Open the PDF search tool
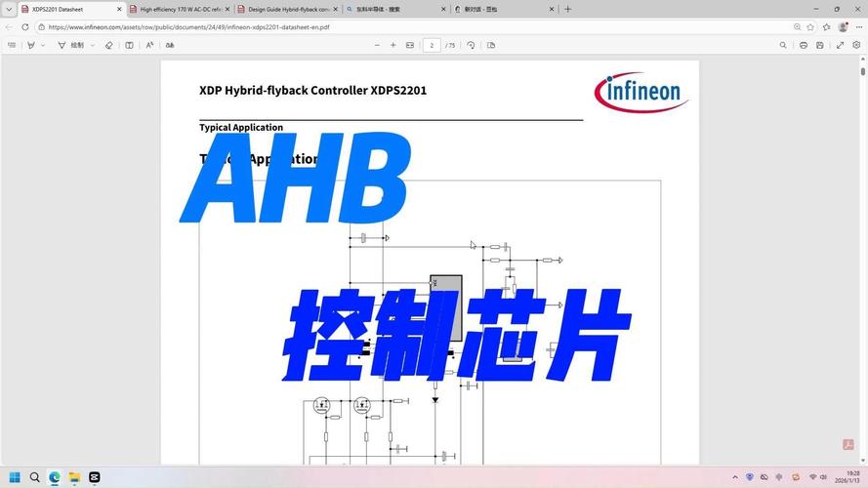This screenshot has width=868, height=488. click(783, 45)
